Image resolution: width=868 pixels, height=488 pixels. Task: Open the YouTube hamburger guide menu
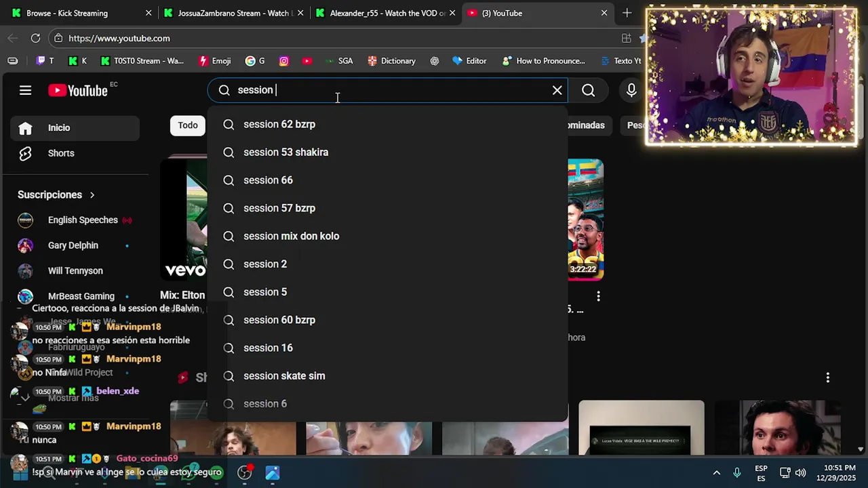coord(25,90)
